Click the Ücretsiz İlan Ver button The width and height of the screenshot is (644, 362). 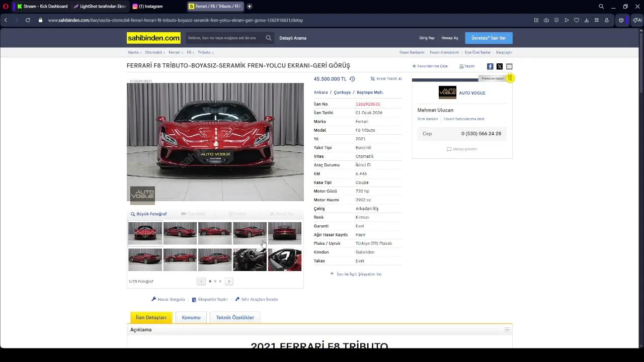[489, 38]
